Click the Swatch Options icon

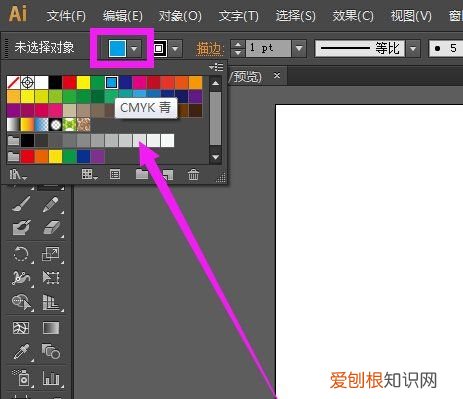115,174
